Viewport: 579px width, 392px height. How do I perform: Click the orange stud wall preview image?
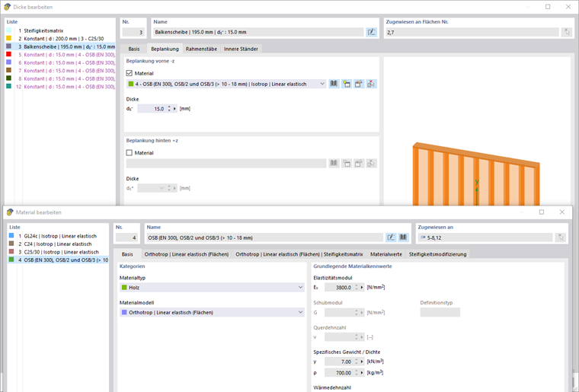[x=476, y=174]
